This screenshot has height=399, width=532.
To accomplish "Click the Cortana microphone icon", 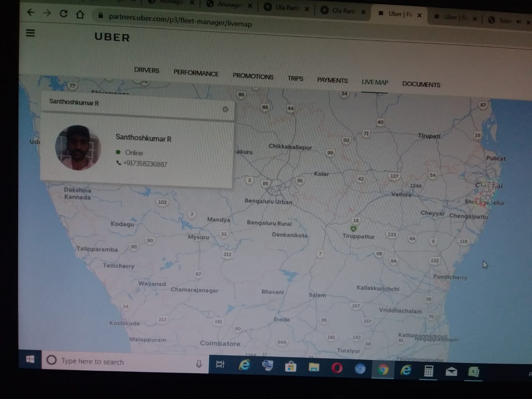I will coord(199,364).
